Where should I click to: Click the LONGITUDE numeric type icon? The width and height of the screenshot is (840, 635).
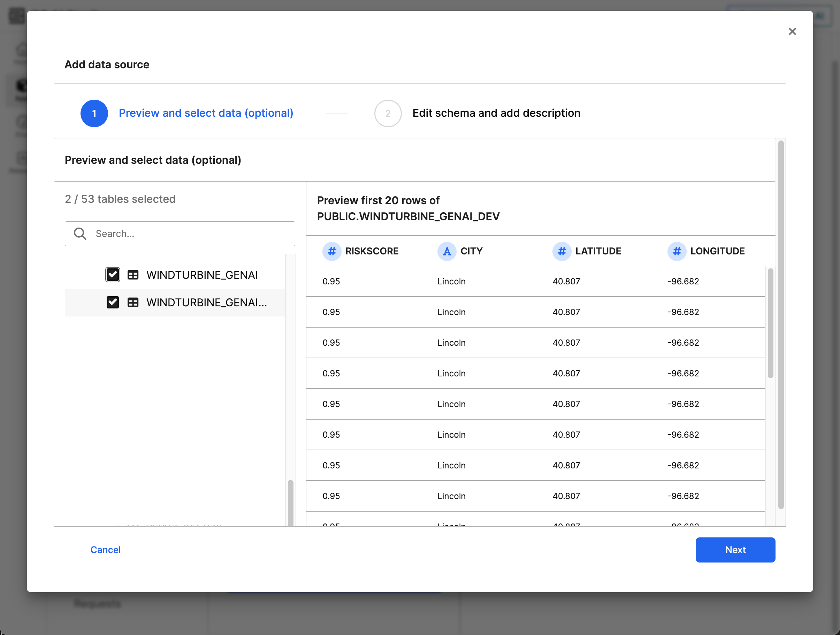point(676,251)
